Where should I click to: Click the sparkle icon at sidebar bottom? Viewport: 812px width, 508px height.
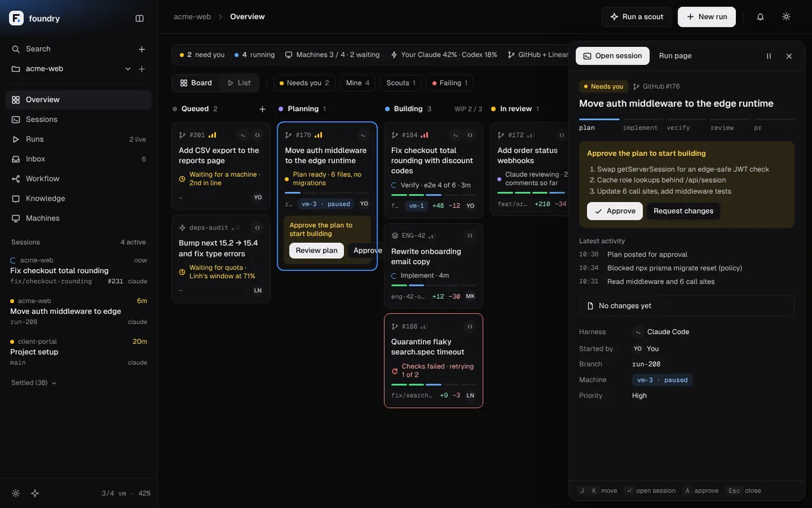[35, 493]
